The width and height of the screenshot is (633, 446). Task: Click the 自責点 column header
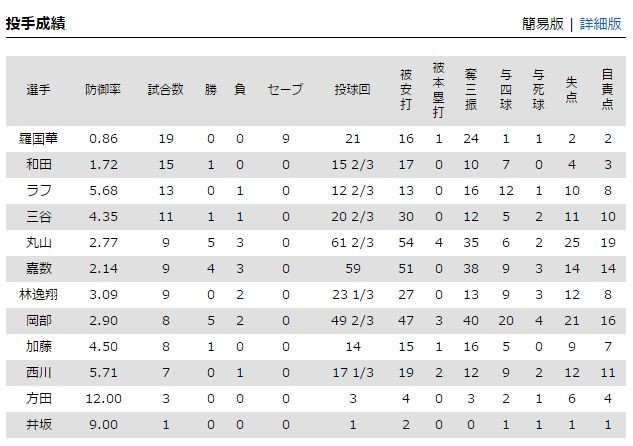point(607,89)
